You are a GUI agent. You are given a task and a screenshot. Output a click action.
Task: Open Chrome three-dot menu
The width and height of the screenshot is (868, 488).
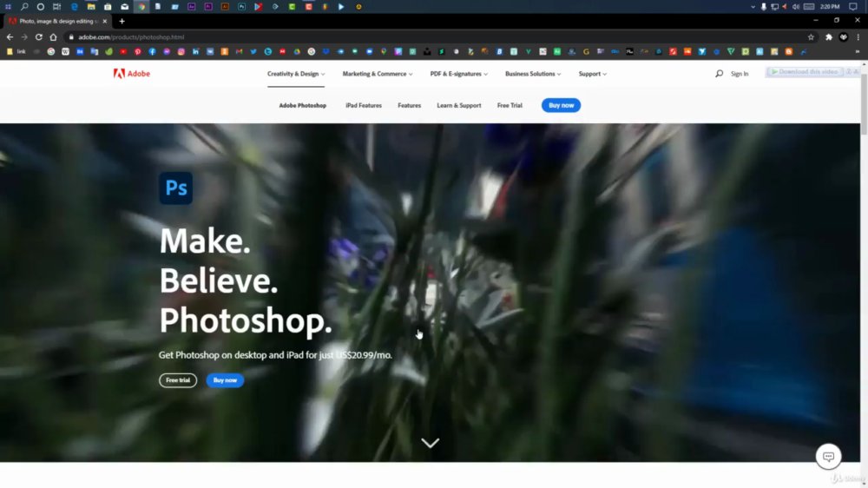click(858, 37)
